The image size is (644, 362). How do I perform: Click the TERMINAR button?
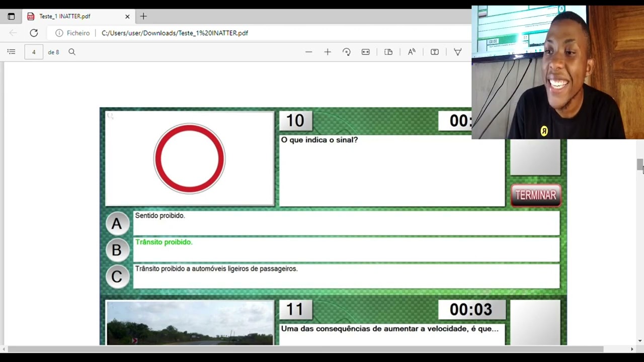[536, 195]
